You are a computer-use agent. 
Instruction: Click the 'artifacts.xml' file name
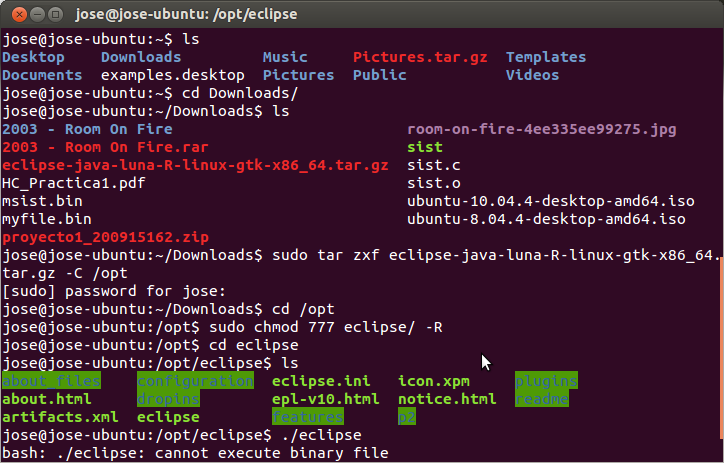[60, 417]
